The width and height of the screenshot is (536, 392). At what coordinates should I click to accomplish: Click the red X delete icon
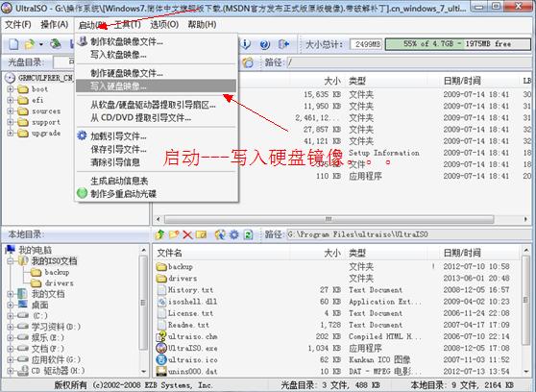[x=187, y=234]
